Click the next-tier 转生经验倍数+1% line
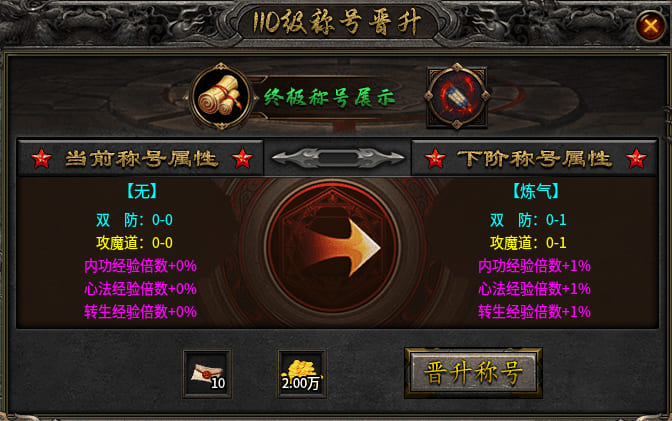 click(x=534, y=311)
